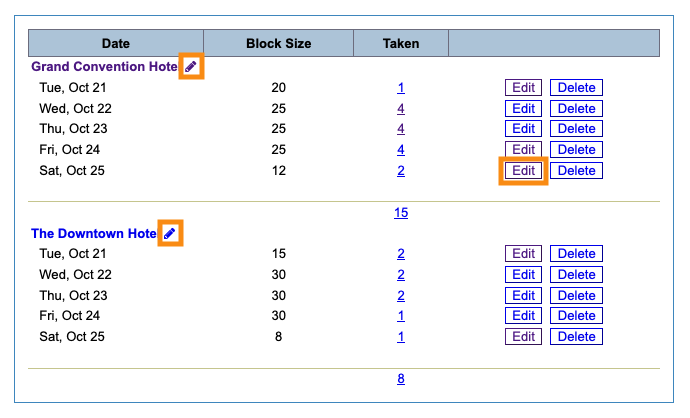Viewport: 690px width, 418px height.
Task: Open The Downtown Hotel link
Action: (x=93, y=233)
